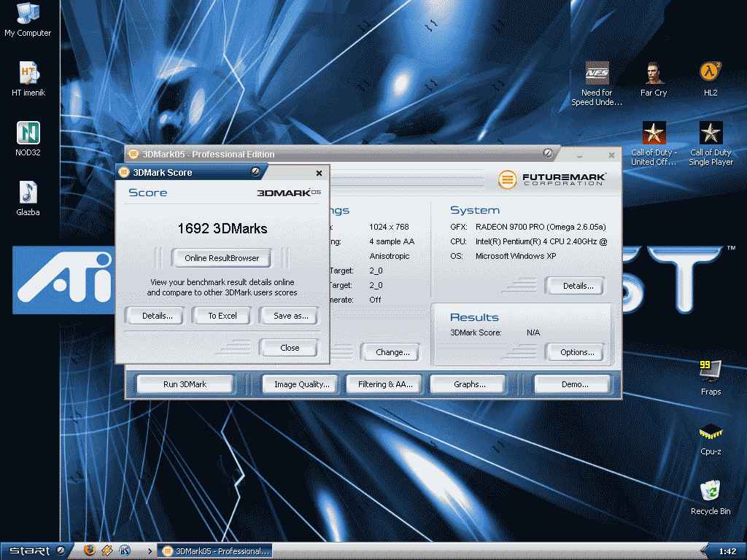Open Image Quality... settings
This screenshot has height=560, width=747.
(301, 384)
